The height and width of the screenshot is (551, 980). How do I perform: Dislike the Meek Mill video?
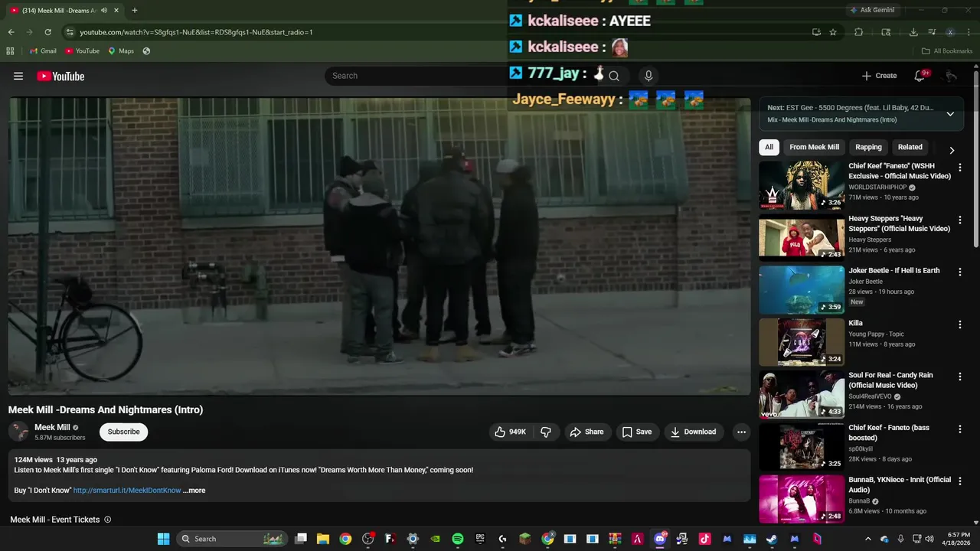(x=546, y=432)
